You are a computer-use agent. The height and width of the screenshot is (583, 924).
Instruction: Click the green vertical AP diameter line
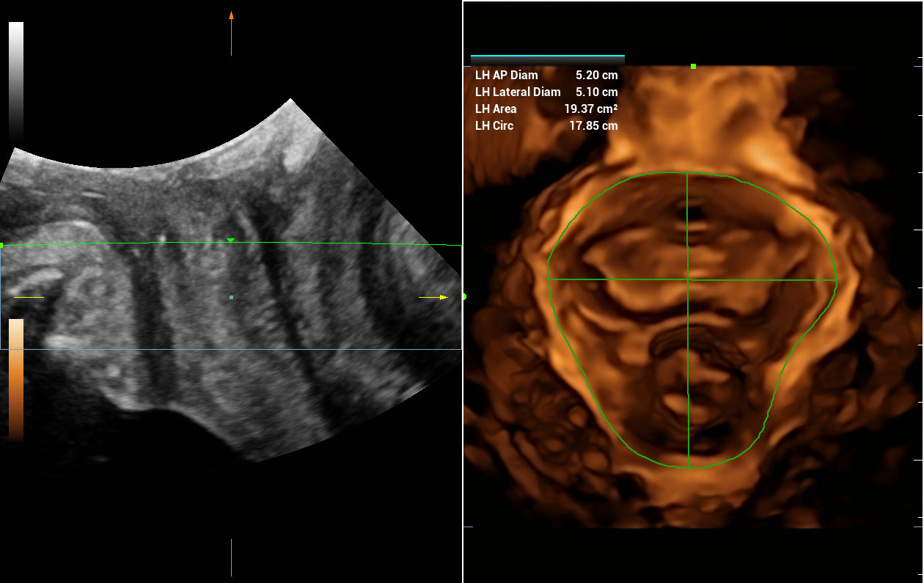(687, 367)
